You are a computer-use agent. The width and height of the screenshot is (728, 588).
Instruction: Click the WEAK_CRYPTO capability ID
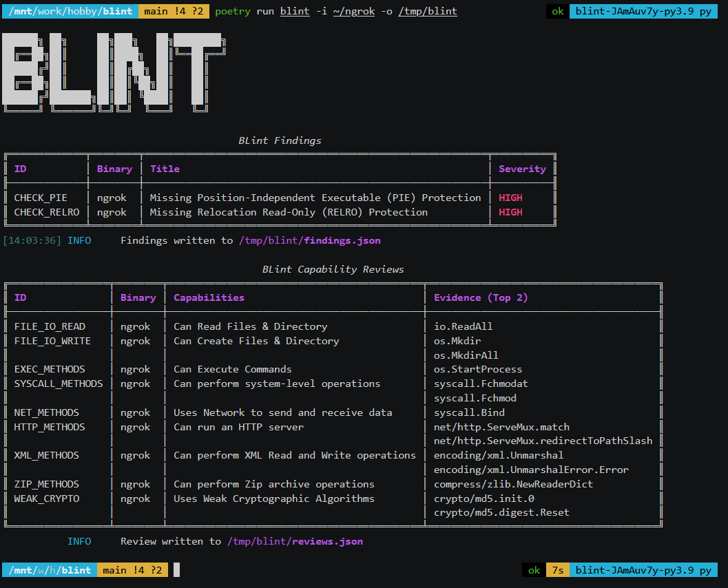tap(46, 498)
